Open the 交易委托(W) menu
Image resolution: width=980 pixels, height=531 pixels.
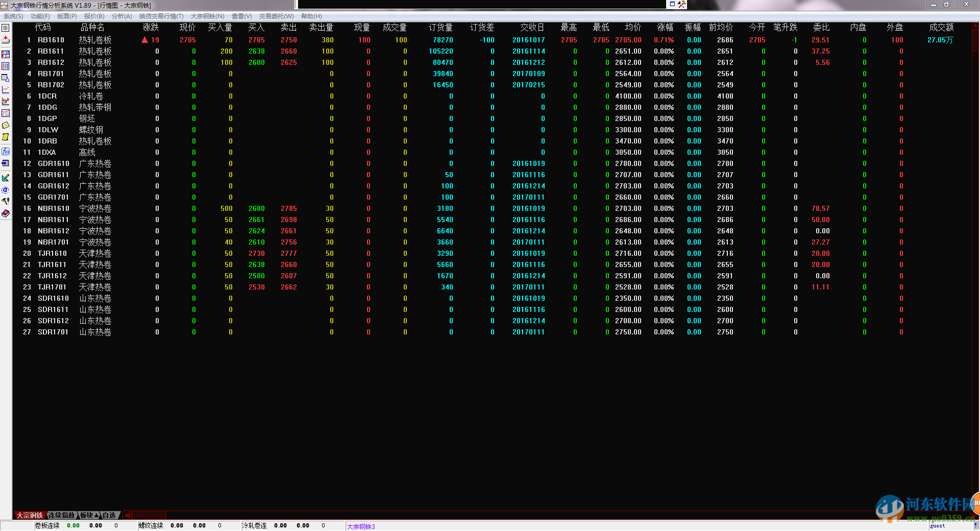(277, 16)
